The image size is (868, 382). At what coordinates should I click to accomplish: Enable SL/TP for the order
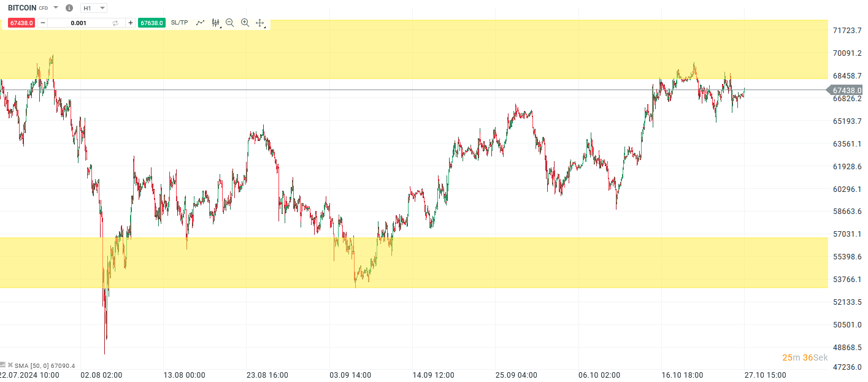coord(180,23)
